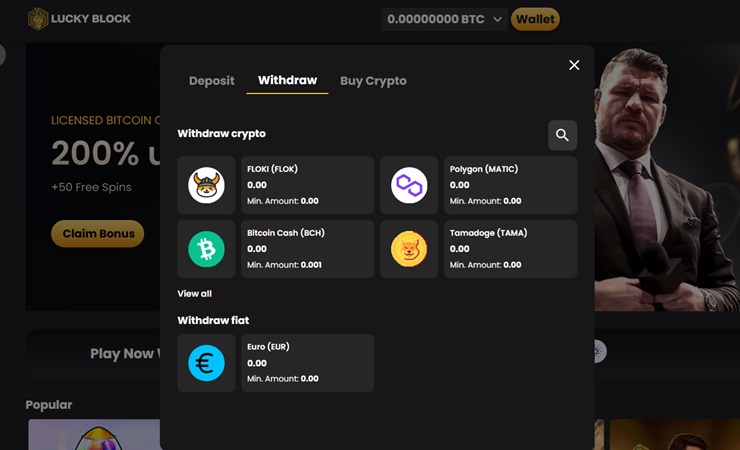Click the Claim Bonus button
The width and height of the screenshot is (740, 450).
(x=98, y=233)
